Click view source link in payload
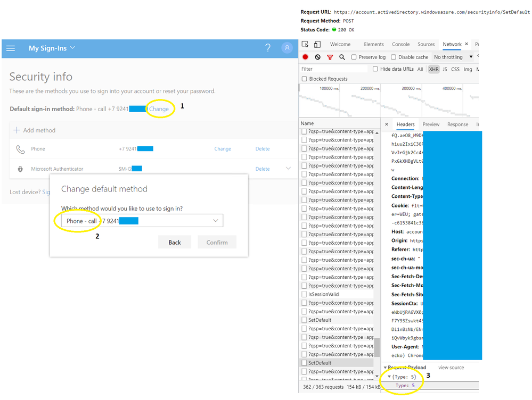The height and width of the screenshot is (400, 532). [x=451, y=368]
